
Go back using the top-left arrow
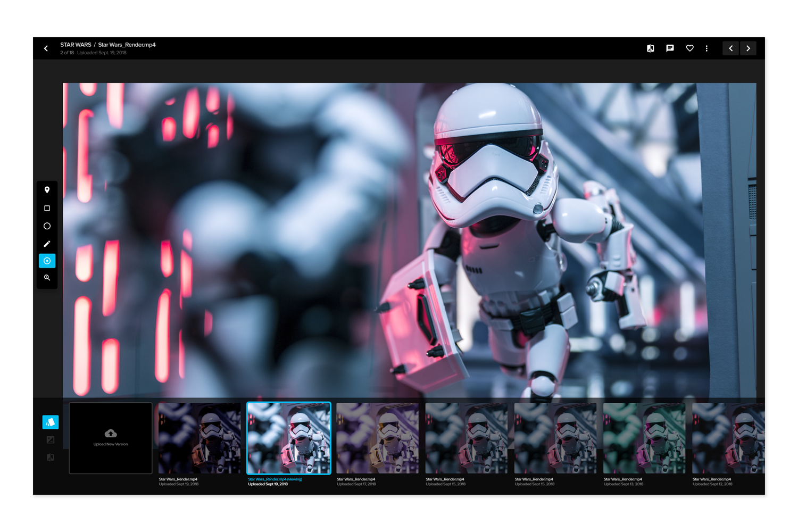pyautogui.click(x=46, y=48)
